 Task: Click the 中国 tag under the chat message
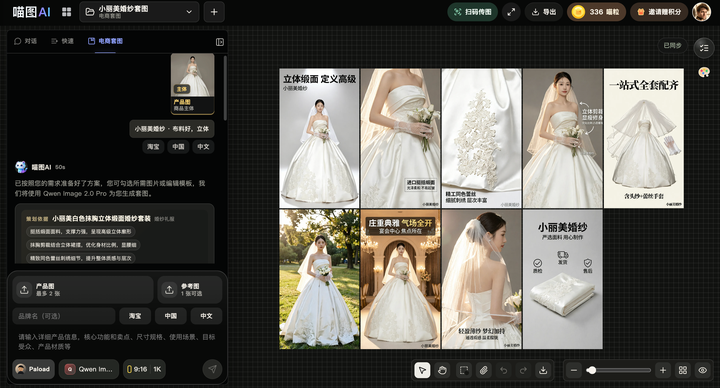point(178,147)
